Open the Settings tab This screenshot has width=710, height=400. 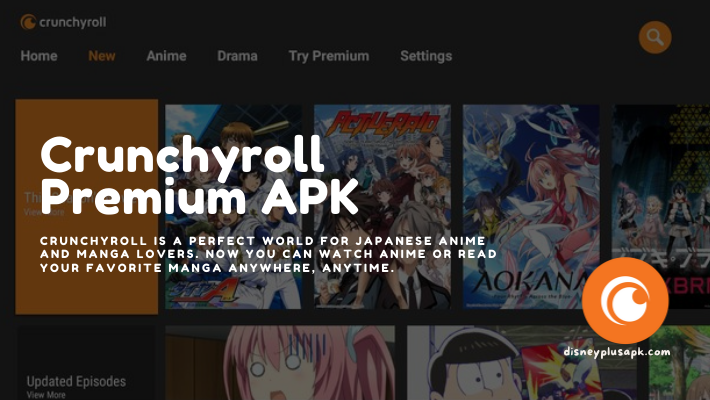coord(426,56)
